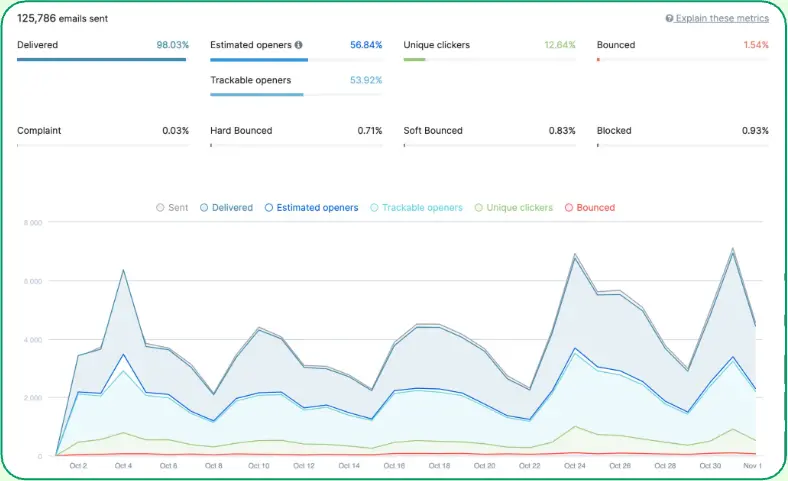Toggle the Sent series in chart legend
The image size is (788, 481).
[x=172, y=208]
